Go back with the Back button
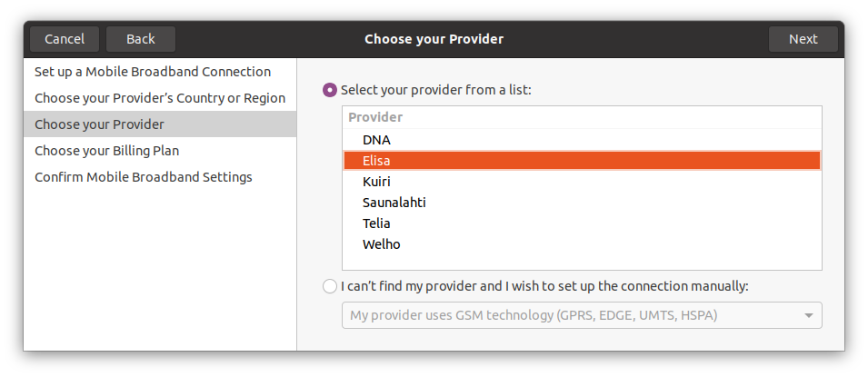 141,39
